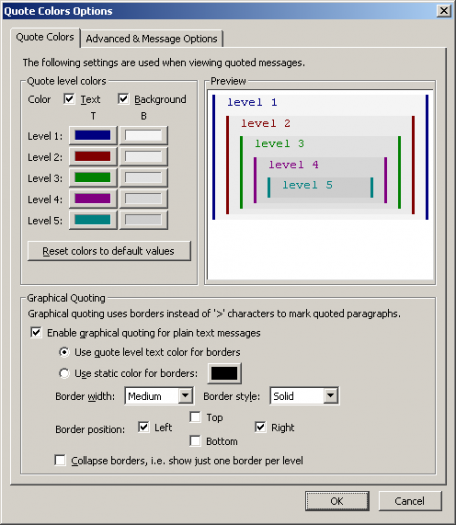The height and width of the screenshot is (525, 456).
Task: Select Use static color for borders
Action: coord(64,373)
